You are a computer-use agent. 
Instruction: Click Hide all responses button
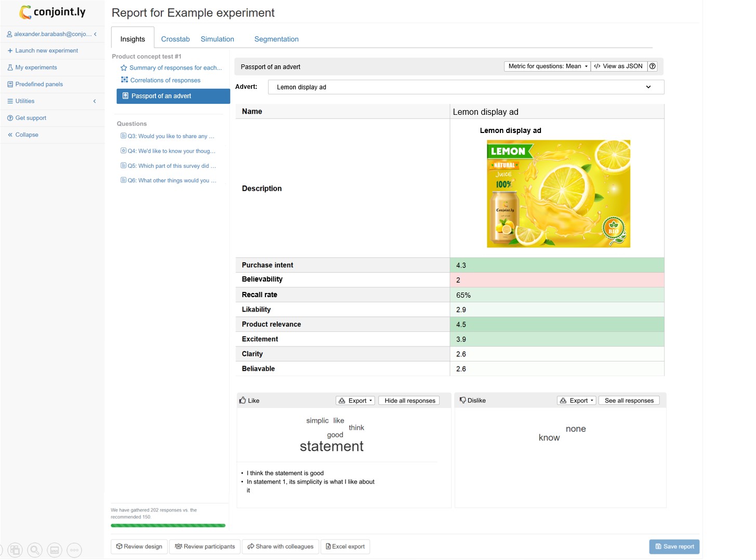tap(409, 401)
